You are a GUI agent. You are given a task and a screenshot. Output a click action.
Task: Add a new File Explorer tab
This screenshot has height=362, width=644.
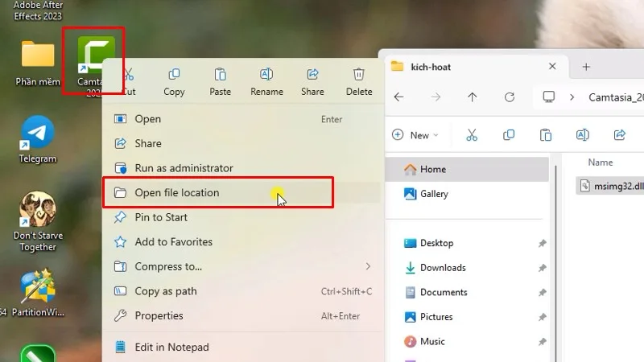click(x=586, y=67)
